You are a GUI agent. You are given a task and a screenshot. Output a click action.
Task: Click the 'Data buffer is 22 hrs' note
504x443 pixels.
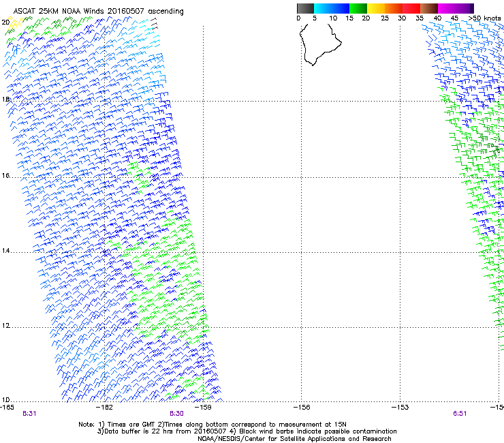tap(247, 431)
